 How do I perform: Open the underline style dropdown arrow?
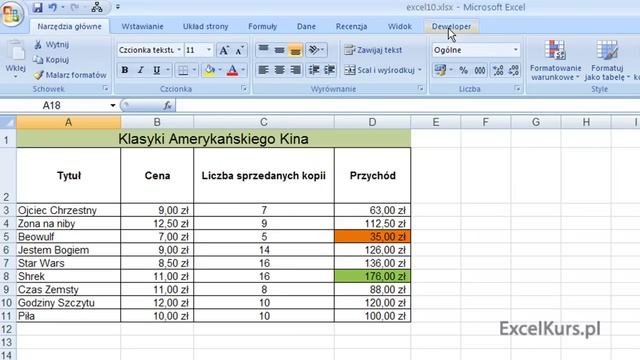pyautogui.click(x=168, y=70)
